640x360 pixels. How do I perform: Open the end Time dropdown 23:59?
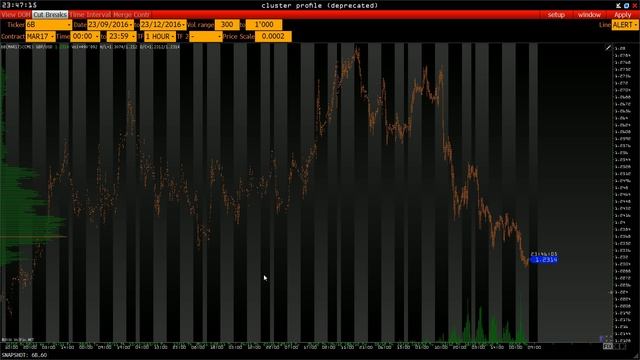tap(121, 36)
